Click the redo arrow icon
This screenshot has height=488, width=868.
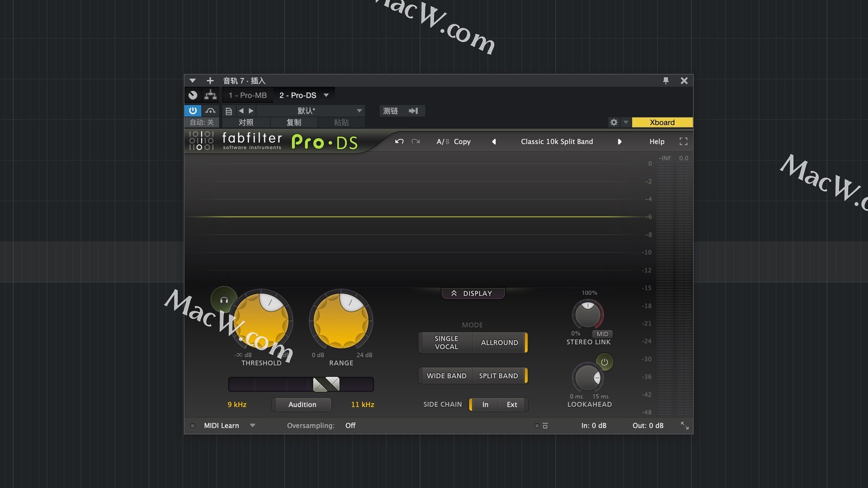click(415, 141)
